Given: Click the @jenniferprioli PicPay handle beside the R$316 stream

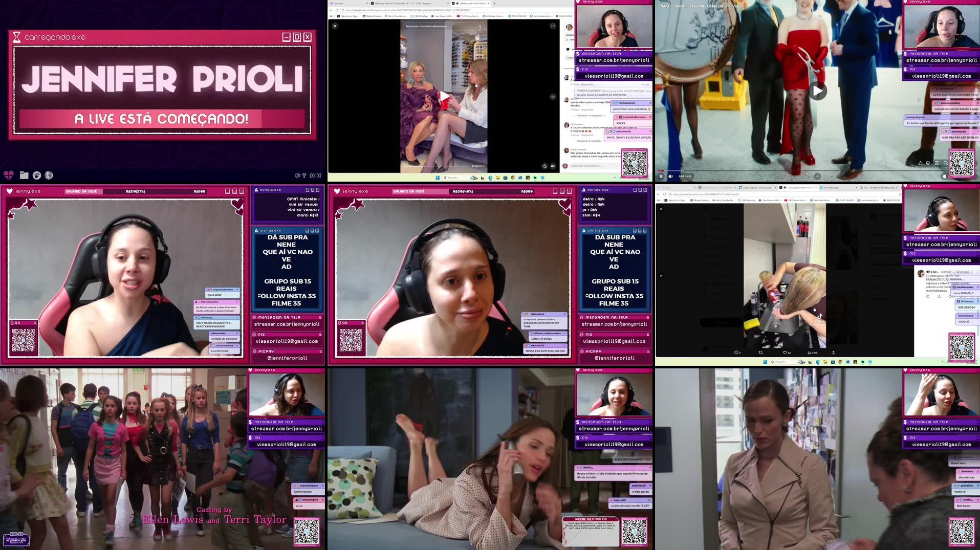Looking at the screenshot, I should pos(615,358).
